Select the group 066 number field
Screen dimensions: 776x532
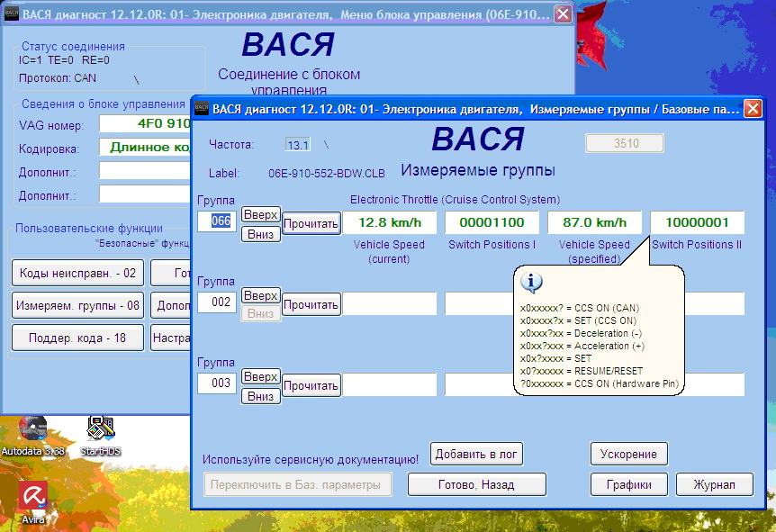(x=217, y=221)
